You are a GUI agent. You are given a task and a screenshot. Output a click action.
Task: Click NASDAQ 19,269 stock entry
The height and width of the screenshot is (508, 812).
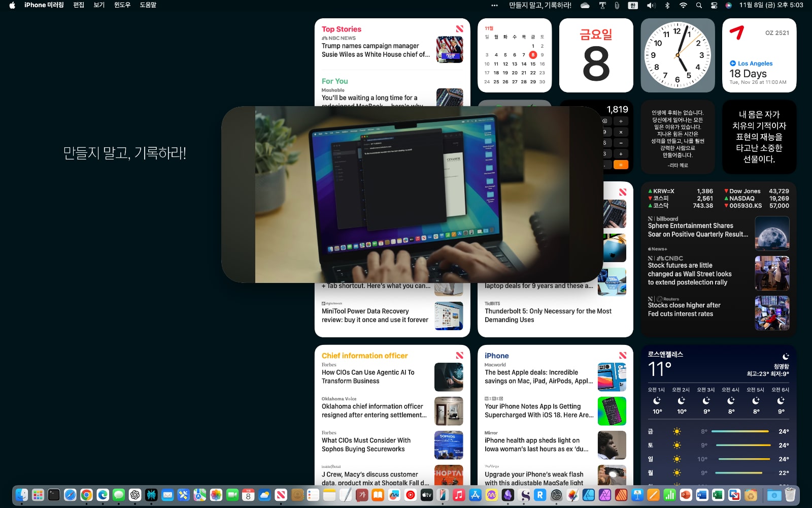click(757, 199)
